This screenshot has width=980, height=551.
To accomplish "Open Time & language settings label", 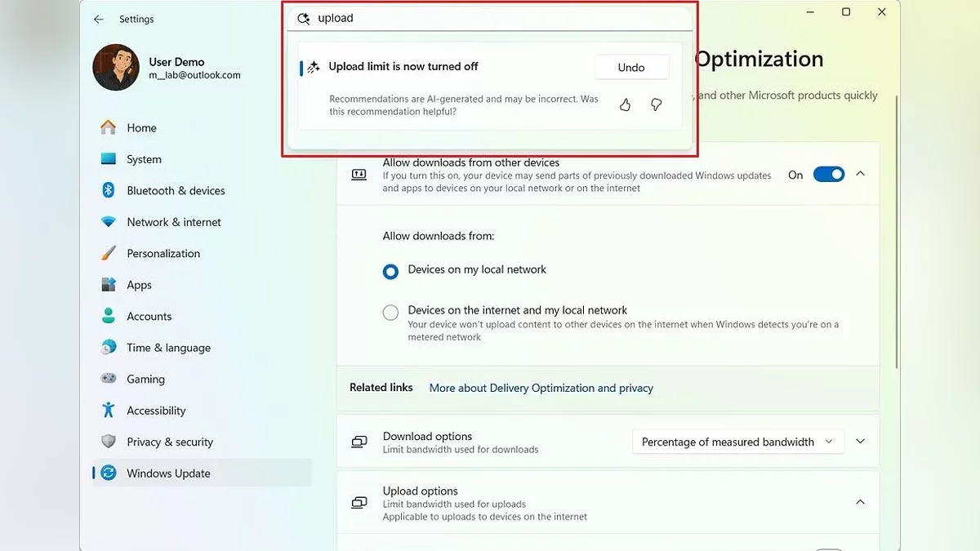I will coord(168,348).
